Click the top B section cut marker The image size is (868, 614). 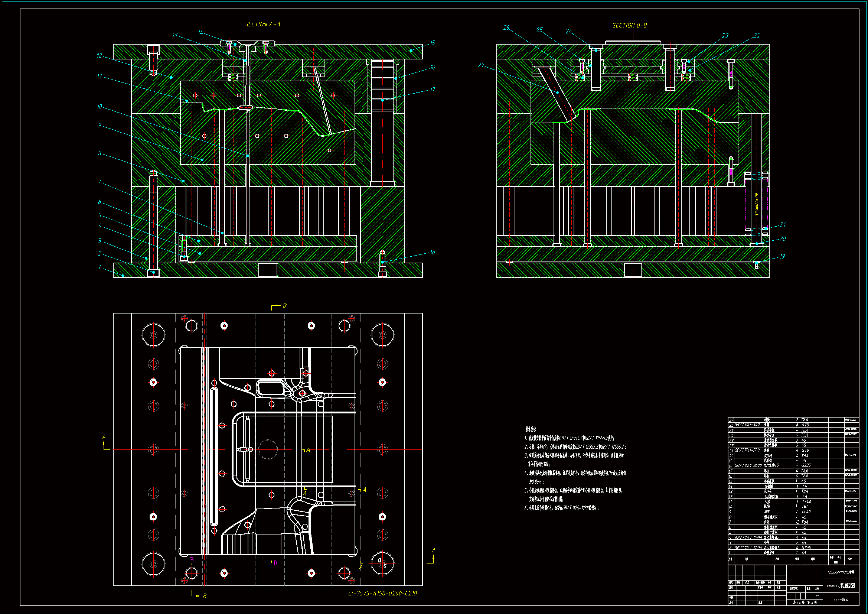point(284,305)
